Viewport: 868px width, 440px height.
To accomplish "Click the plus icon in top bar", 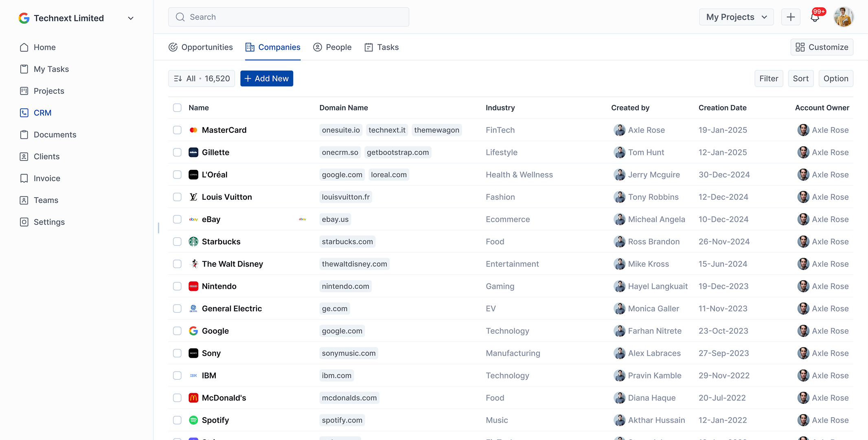I will [791, 17].
